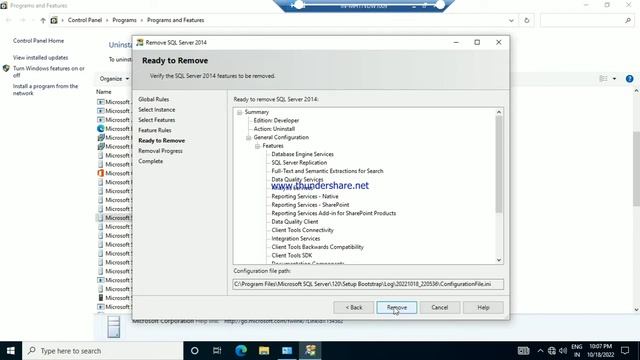
Task: Collapse the General Configuration node
Action: click(248, 137)
